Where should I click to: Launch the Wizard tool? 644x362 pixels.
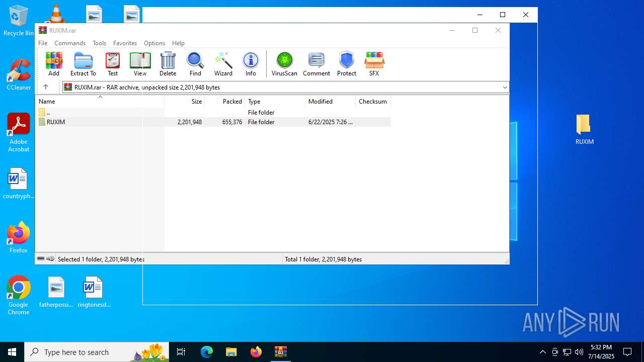click(x=223, y=64)
